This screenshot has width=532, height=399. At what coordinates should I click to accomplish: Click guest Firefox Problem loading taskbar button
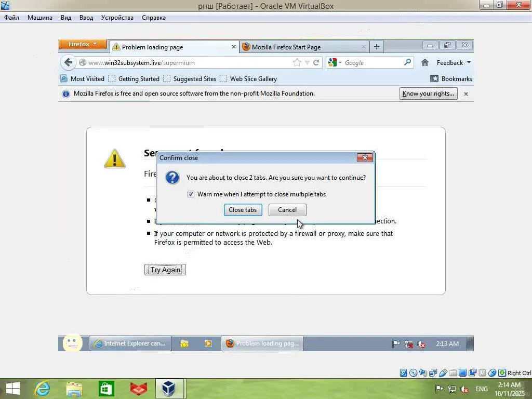tap(262, 343)
